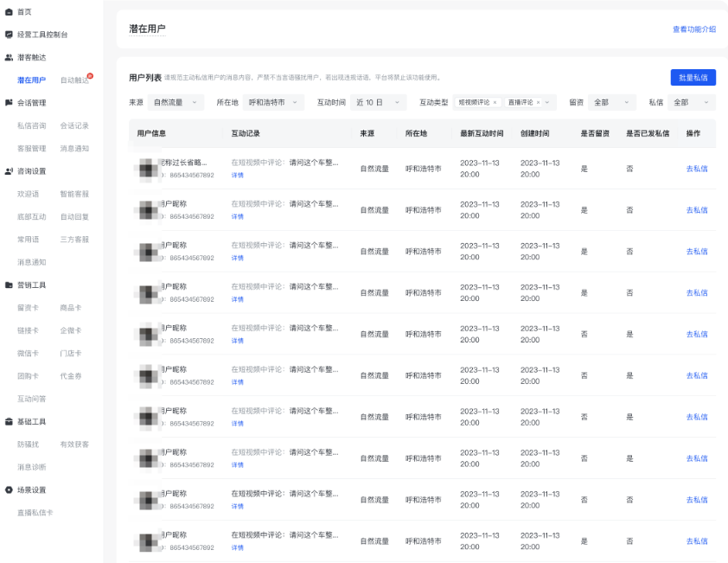This screenshot has width=728, height=563.
Task: Click the 创建时间 column header
Action: tap(534, 133)
